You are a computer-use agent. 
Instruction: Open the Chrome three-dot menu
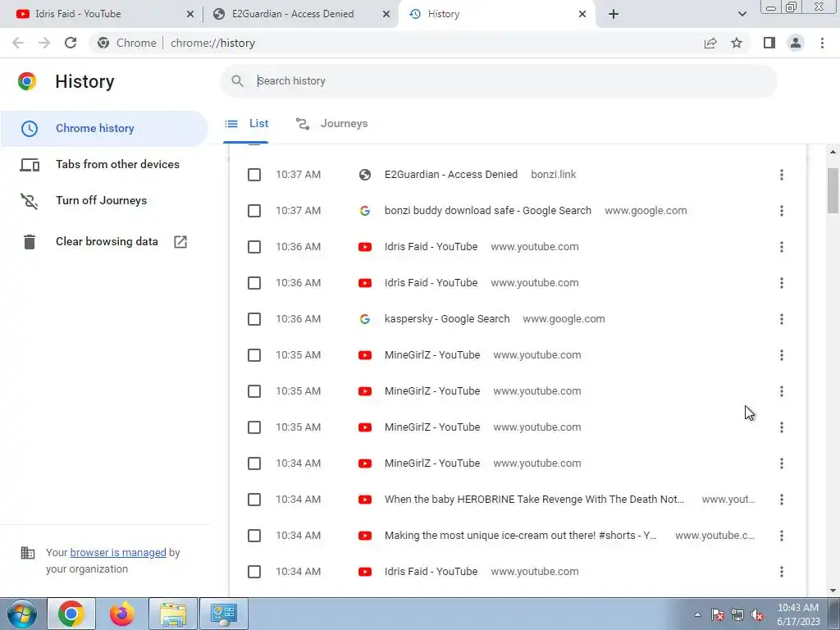pyautogui.click(x=822, y=43)
